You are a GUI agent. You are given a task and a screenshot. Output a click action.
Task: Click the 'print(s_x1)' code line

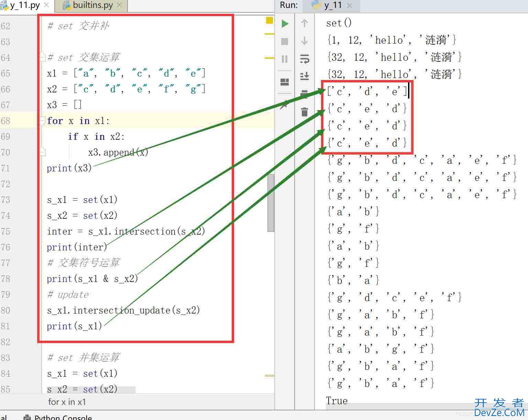click(75, 326)
